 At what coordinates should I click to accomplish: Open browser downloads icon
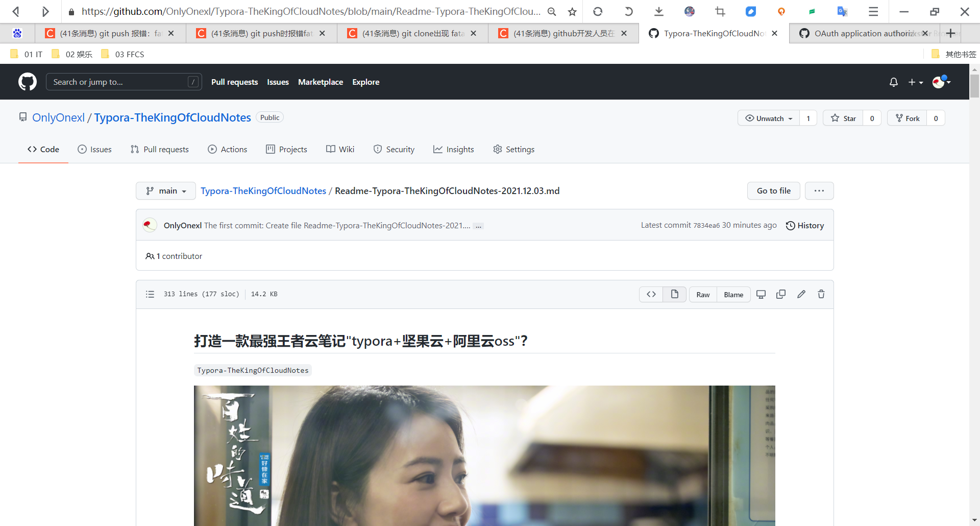coord(659,11)
